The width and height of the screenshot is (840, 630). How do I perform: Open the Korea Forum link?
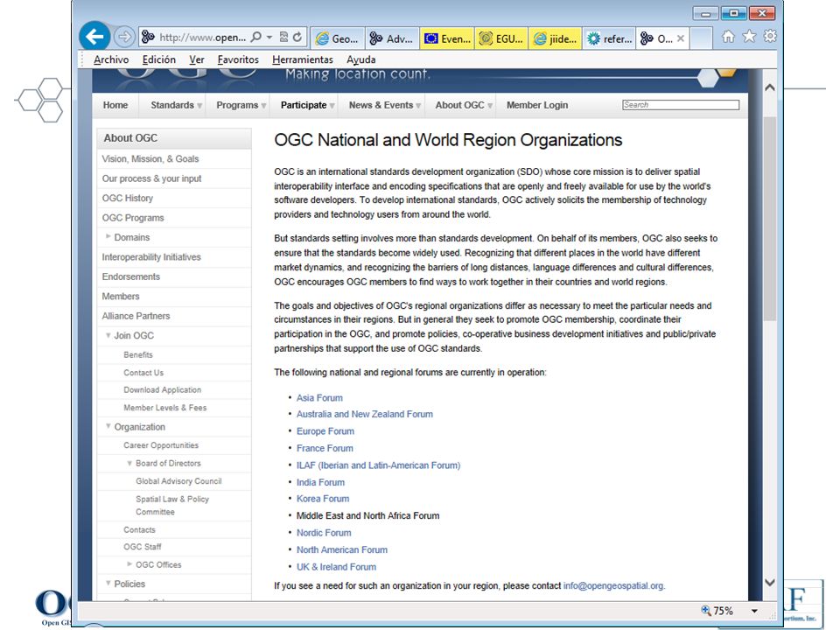(323, 499)
